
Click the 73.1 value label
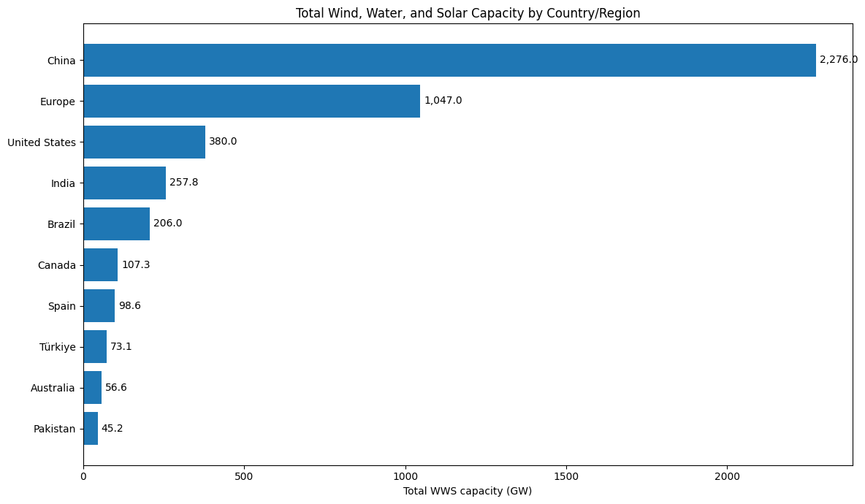(x=121, y=346)
